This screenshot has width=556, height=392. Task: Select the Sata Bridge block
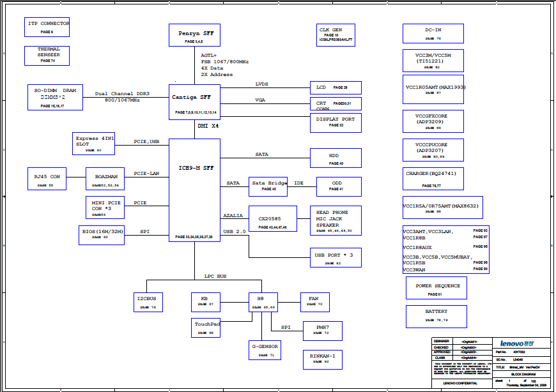[268, 186]
